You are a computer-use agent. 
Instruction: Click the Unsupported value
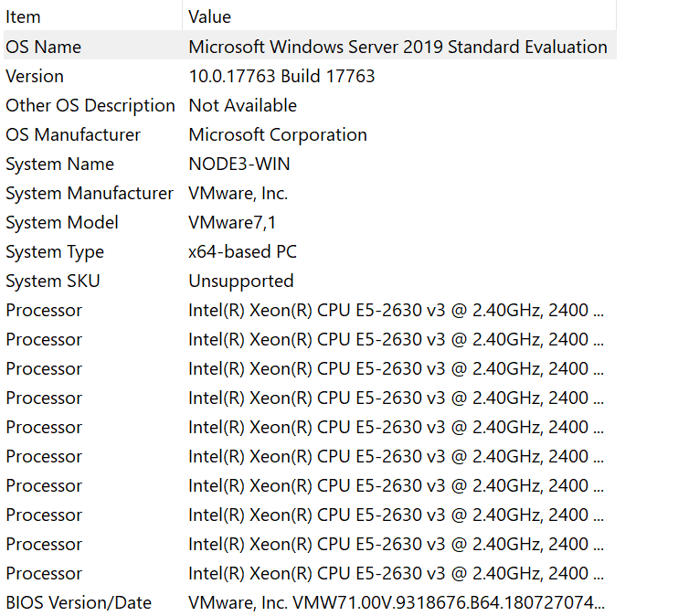(x=241, y=281)
